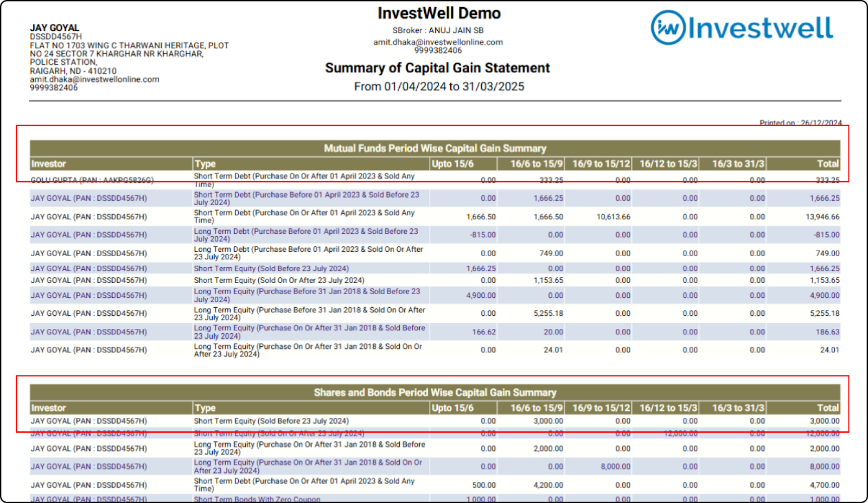Click 'Type' column header in Mutual Funds table

pos(311,164)
